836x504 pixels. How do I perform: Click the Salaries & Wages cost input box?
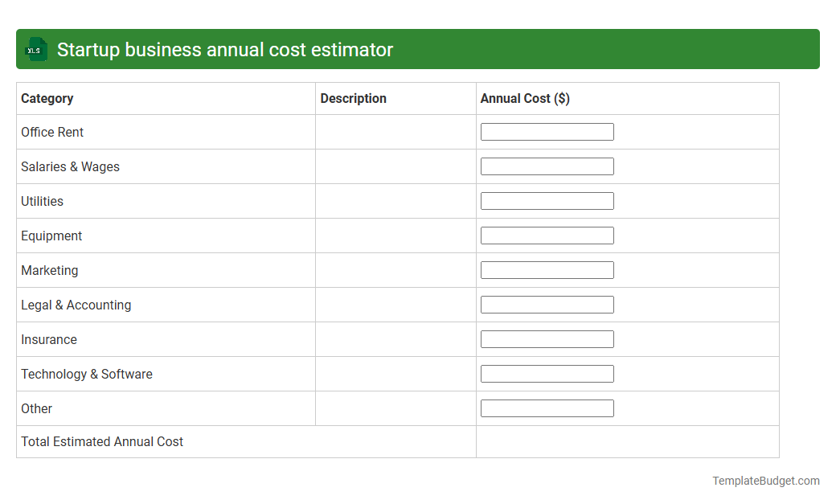click(x=547, y=166)
